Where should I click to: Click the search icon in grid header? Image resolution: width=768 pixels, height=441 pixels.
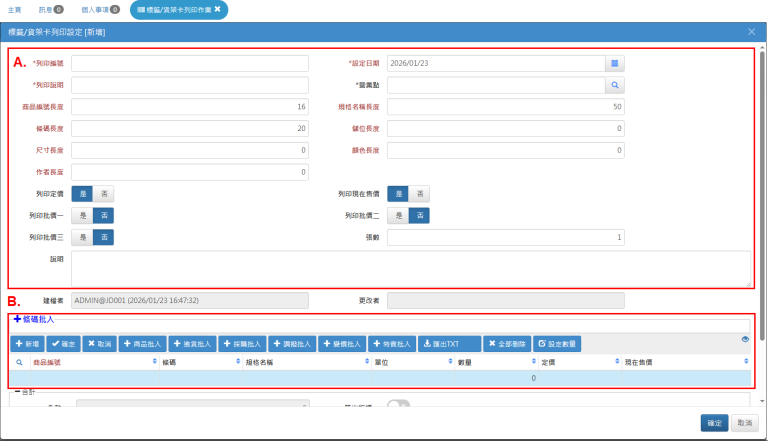pyautogui.click(x=19, y=362)
